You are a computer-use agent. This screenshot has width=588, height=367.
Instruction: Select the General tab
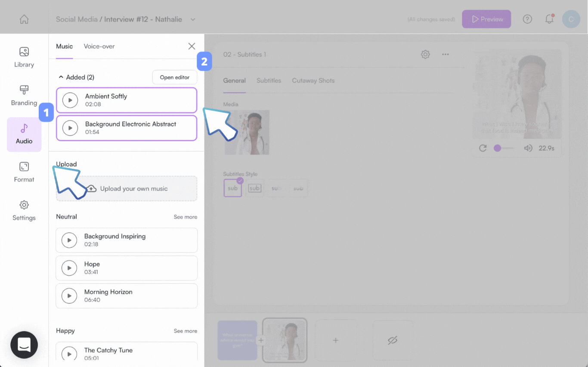(x=234, y=81)
